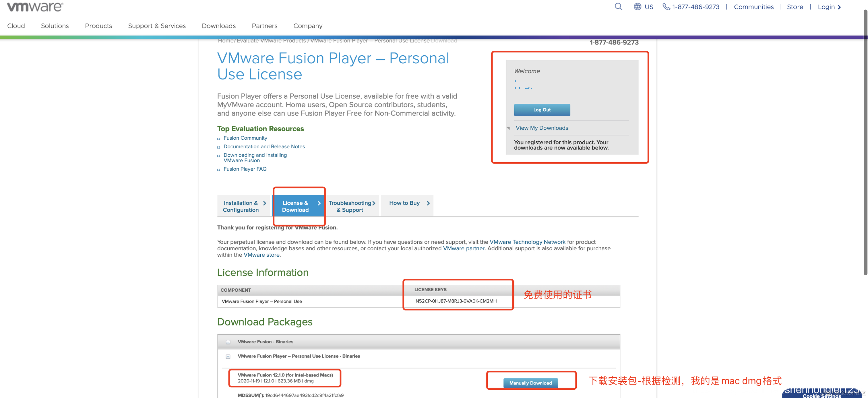Switch to Installation & Configuration tab
Image resolution: width=868 pixels, height=398 pixels.
[x=244, y=206]
